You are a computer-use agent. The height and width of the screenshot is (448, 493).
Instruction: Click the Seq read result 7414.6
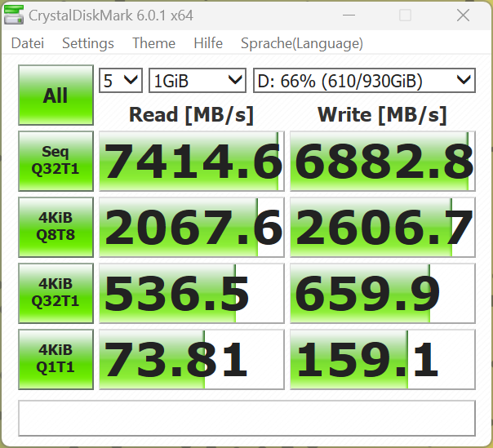tap(192, 161)
